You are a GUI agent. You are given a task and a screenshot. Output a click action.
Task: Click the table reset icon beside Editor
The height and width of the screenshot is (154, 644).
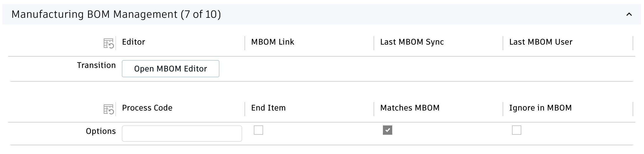click(x=108, y=44)
